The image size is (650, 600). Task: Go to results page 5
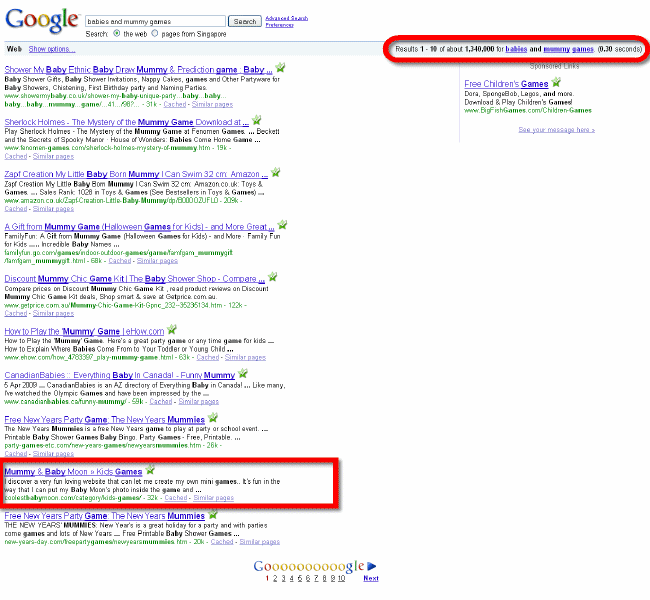click(x=300, y=578)
